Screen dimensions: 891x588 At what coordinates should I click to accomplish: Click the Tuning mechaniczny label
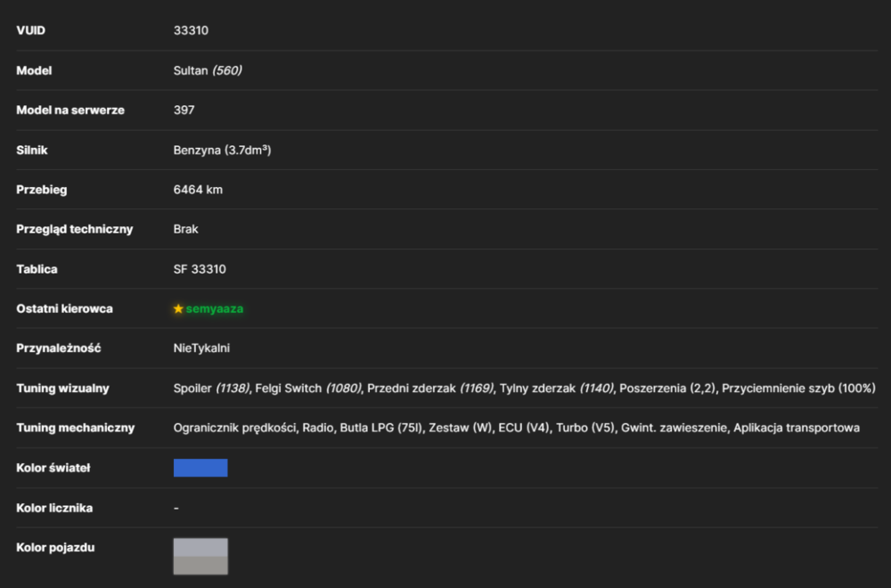click(x=76, y=428)
